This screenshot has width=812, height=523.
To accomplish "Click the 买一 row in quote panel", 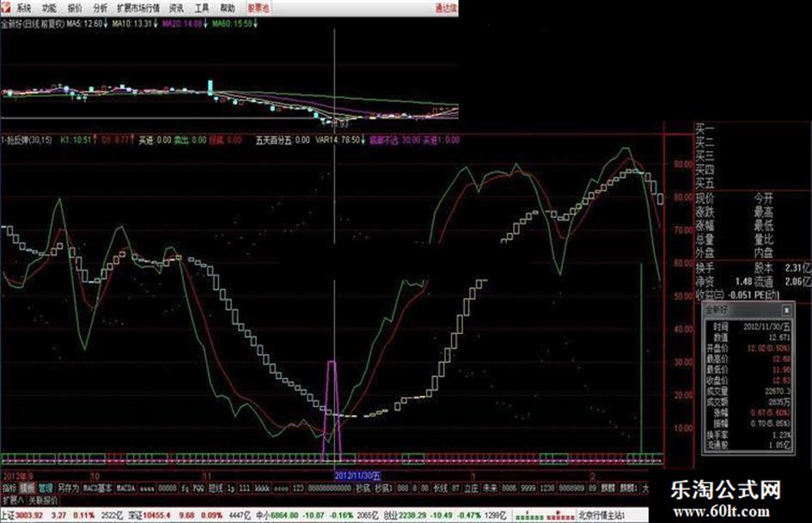I will 705,129.
